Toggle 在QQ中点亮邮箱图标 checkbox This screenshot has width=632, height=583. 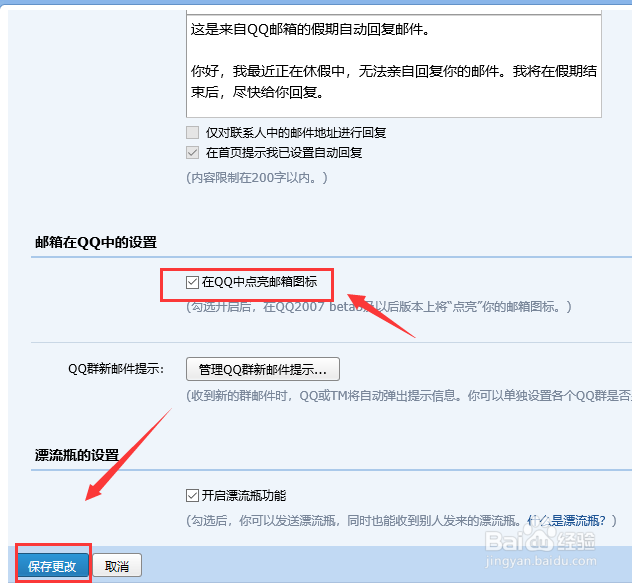192,282
